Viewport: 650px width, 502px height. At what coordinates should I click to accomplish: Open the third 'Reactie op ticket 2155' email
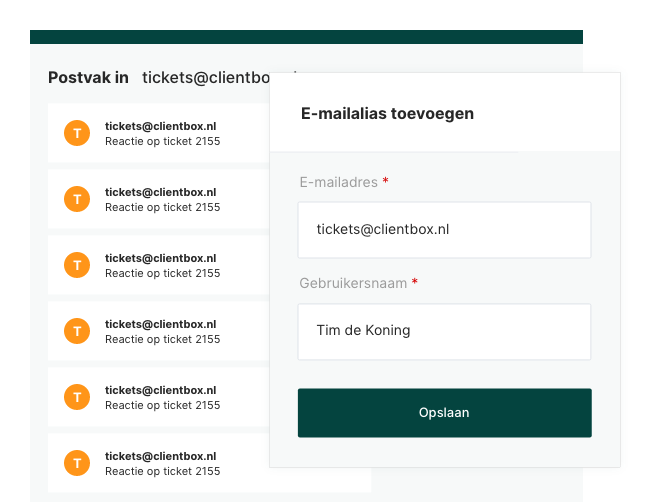163,273
